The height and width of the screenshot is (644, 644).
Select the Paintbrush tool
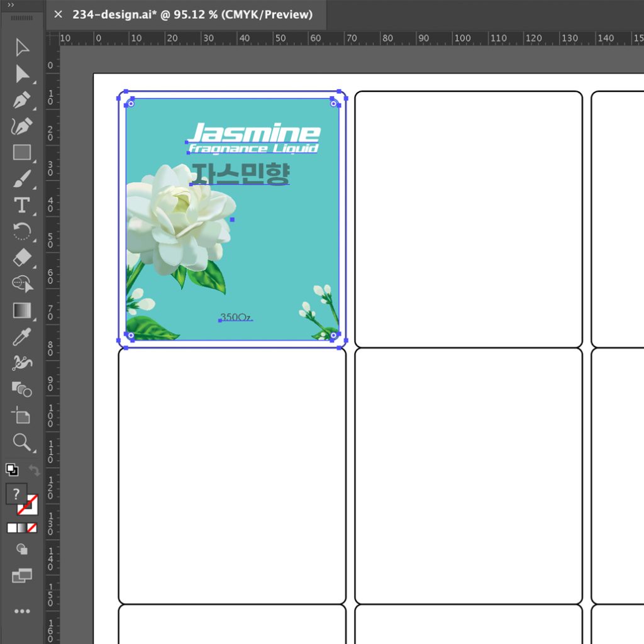tap(22, 179)
